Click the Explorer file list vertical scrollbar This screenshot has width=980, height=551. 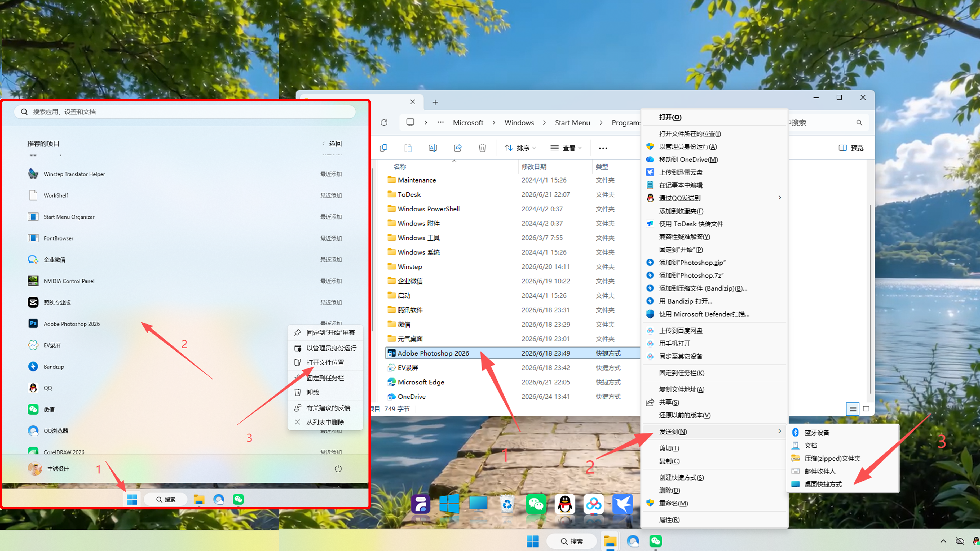click(871, 300)
